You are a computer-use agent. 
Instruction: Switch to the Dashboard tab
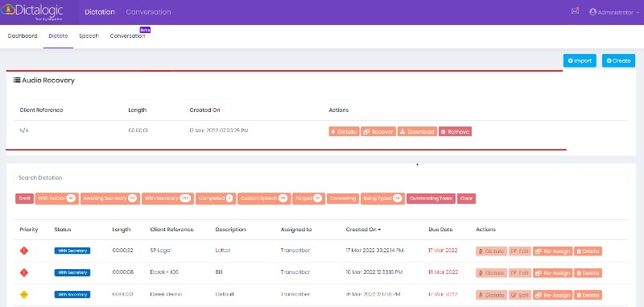tap(23, 35)
